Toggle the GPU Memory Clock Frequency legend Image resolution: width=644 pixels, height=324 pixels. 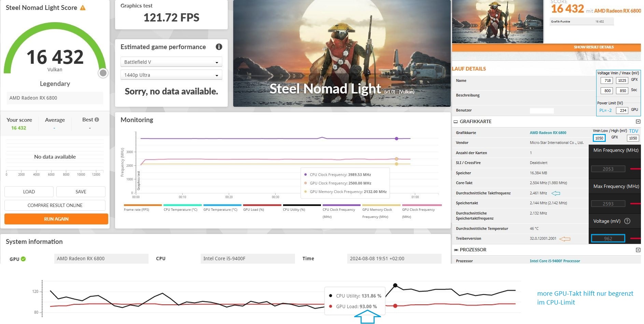point(381,211)
